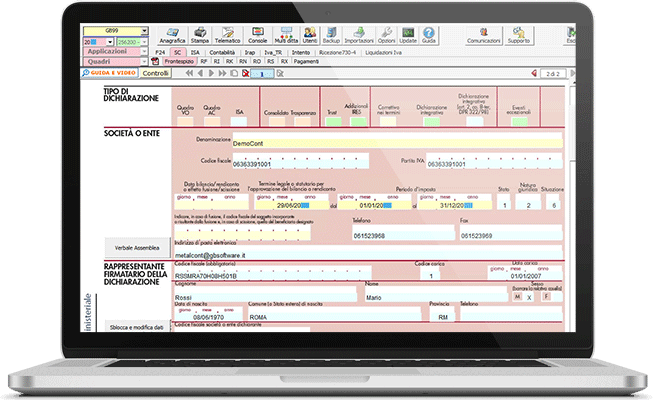The height and width of the screenshot is (400, 653).
Task: Open the Telematico tool
Action: [227, 35]
